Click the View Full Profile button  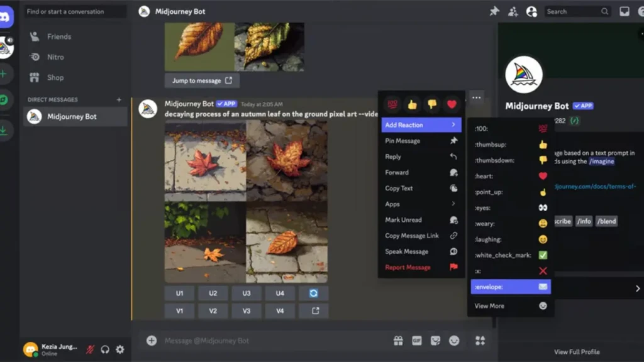click(578, 352)
